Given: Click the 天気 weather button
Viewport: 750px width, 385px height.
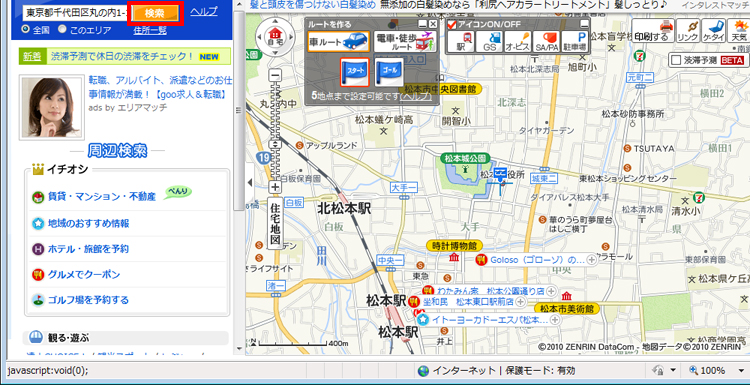Looking at the screenshot, I should 739,31.
